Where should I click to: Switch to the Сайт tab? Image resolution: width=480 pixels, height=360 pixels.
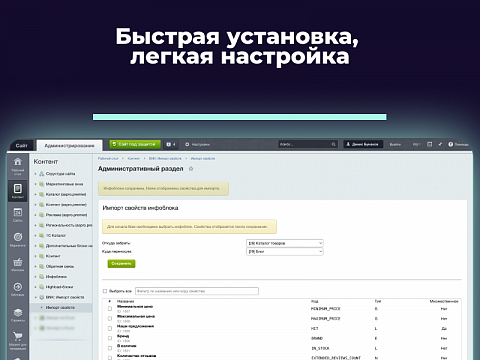pyautogui.click(x=22, y=146)
